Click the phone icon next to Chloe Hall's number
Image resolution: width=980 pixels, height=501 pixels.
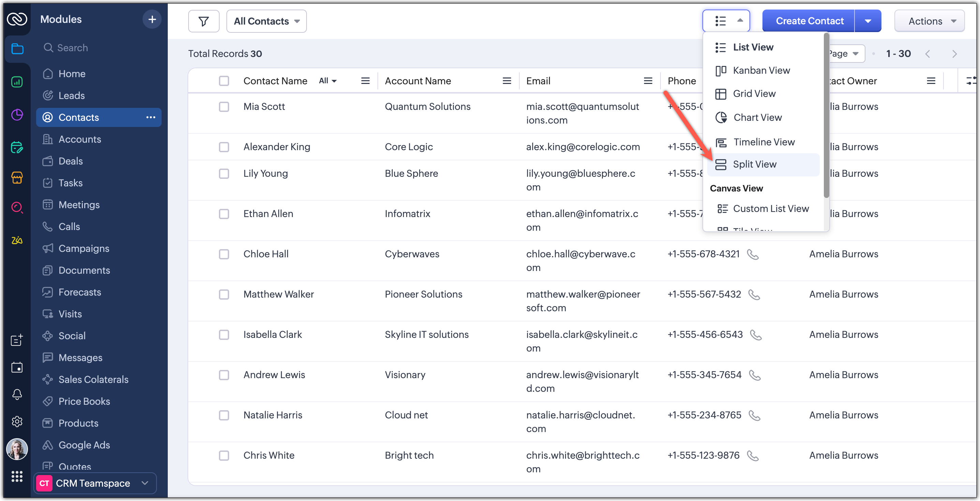[x=753, y=254]
